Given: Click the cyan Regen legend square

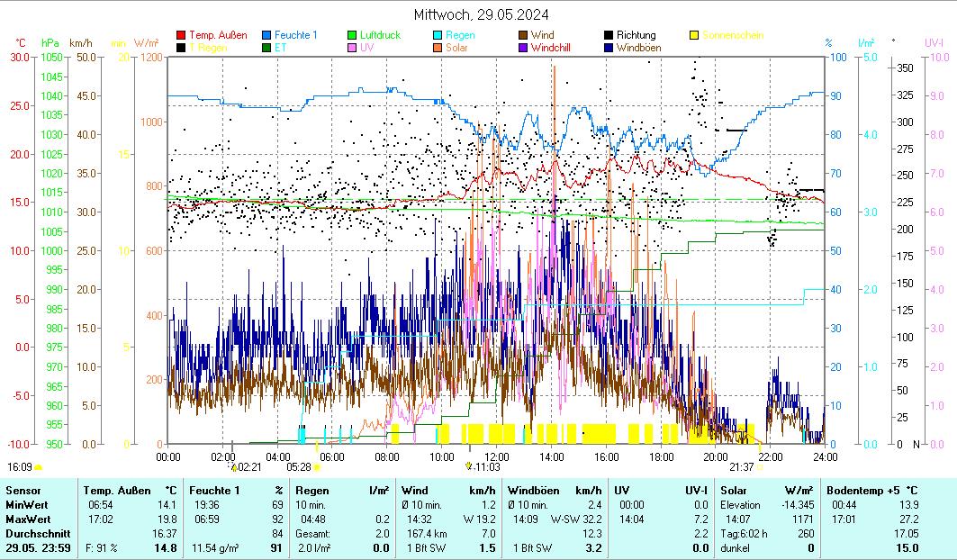Looking at the screenshot, I should [x=438, y=36].
